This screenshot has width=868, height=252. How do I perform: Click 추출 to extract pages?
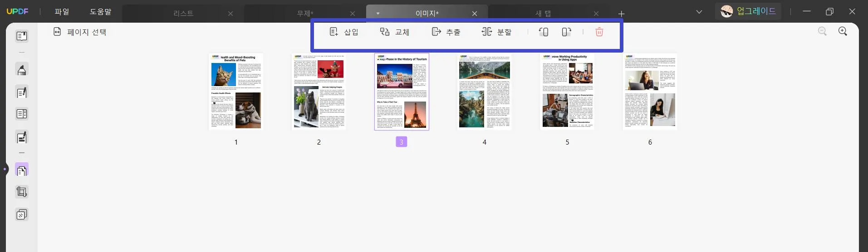tap(446, 32)
